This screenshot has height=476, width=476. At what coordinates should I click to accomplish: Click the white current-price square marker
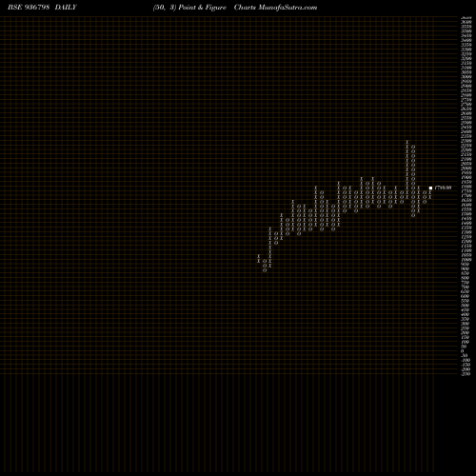point(430,188)
